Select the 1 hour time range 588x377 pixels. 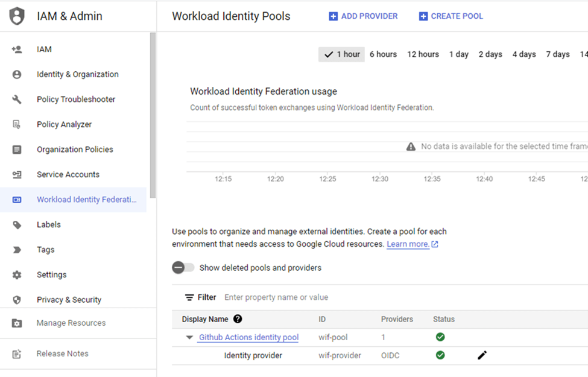341,54
